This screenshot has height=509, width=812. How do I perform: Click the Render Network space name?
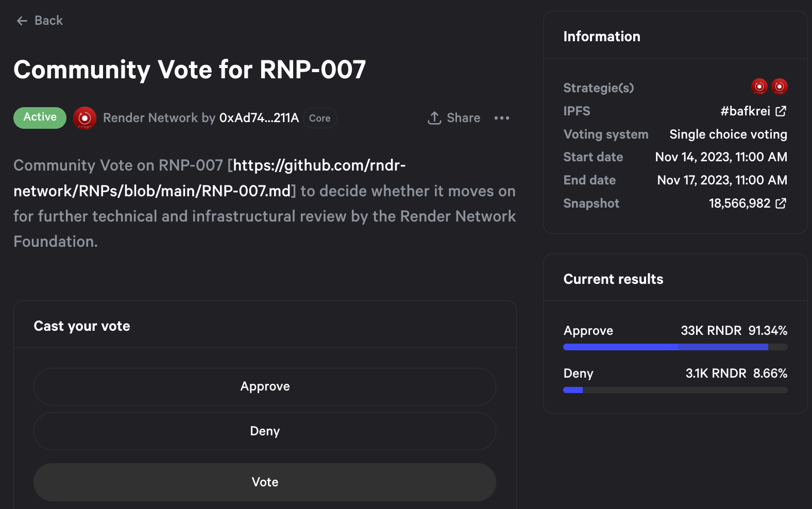click(150, 118)
